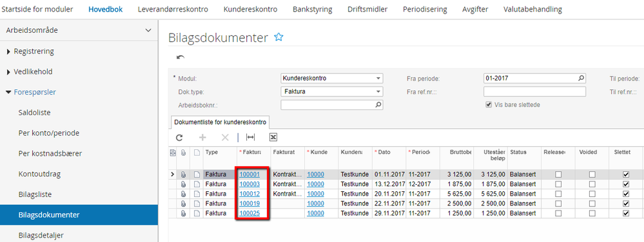This screenshot has height=242, width=644.
Task: Click the paperclip icon for invoice 100001
Action: point(184,174)
